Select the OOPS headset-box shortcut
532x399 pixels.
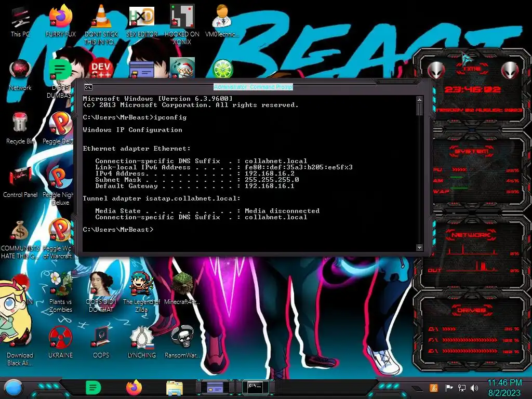(x=101, y=342)
